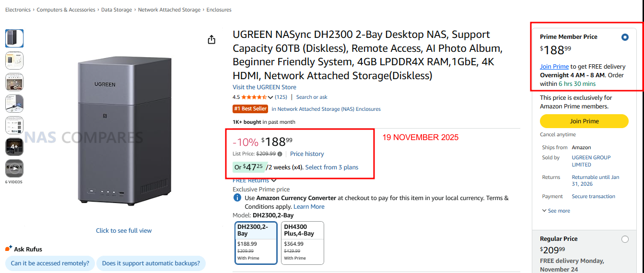Click 'Can it be accessed remotely?' suggestion

coord(50,263)
